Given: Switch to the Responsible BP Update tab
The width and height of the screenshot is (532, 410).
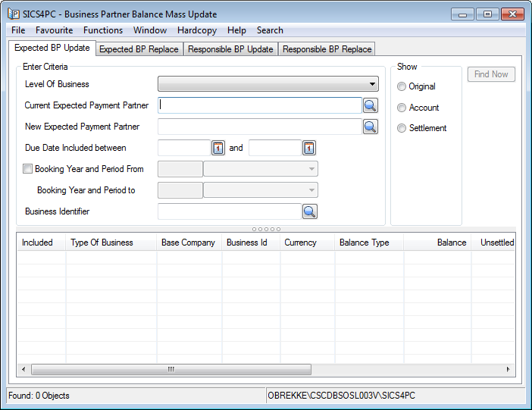Looking at the screenshot, I should [x=230, y=49].
